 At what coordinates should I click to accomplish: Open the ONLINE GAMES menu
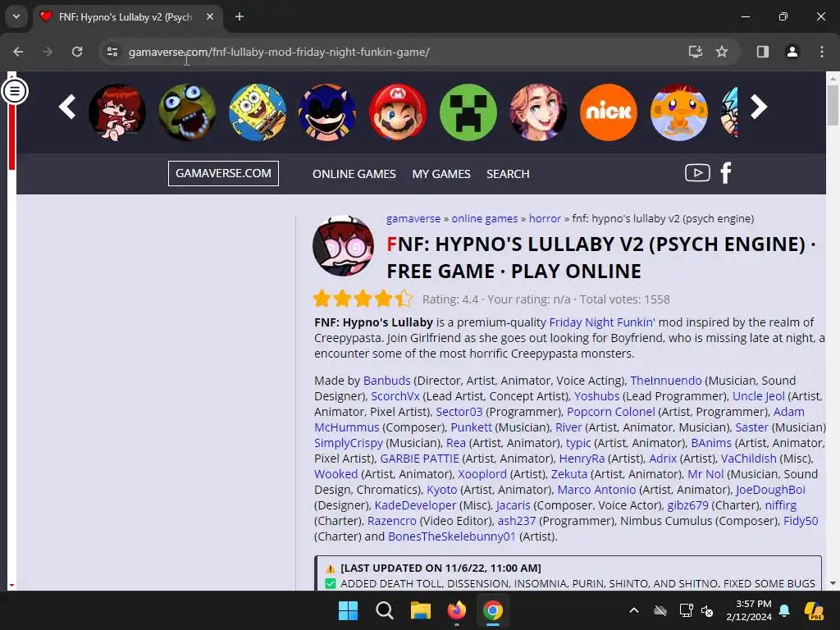354,174
